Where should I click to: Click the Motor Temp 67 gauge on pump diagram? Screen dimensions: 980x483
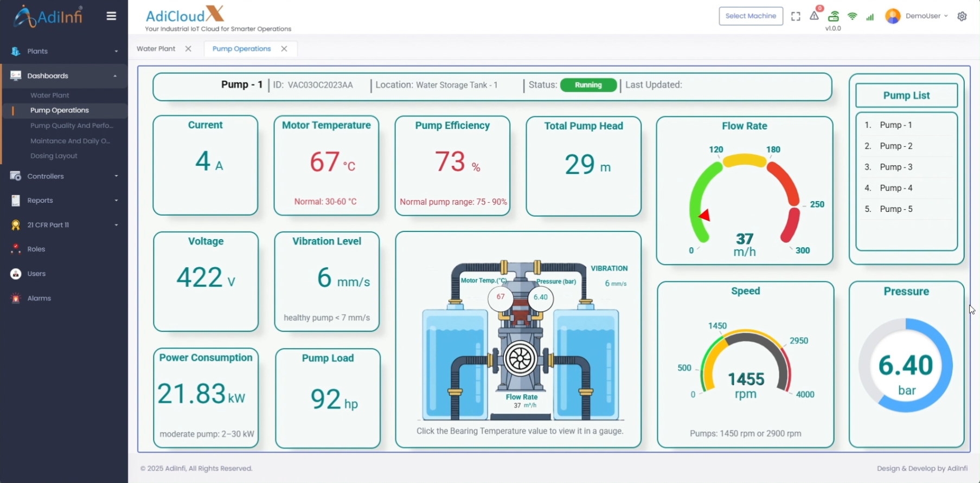(x=500, y=297)
